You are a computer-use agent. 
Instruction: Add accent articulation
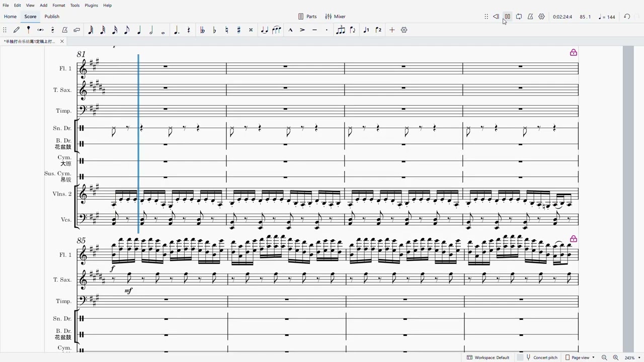[302, 30]
